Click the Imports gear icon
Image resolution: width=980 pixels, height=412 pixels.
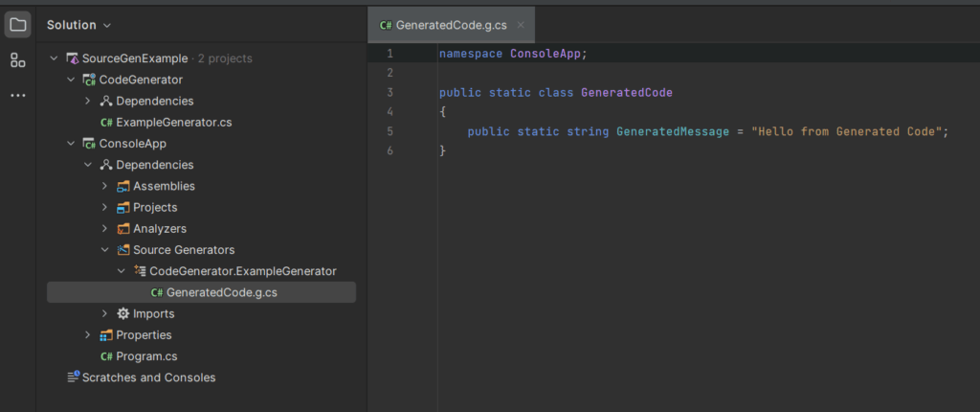coord(122,314)
